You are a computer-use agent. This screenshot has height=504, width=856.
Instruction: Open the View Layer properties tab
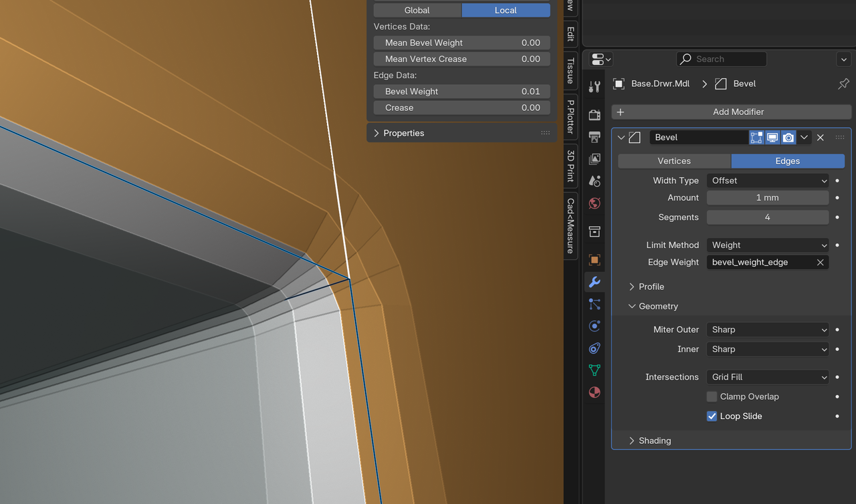(594, 159)
